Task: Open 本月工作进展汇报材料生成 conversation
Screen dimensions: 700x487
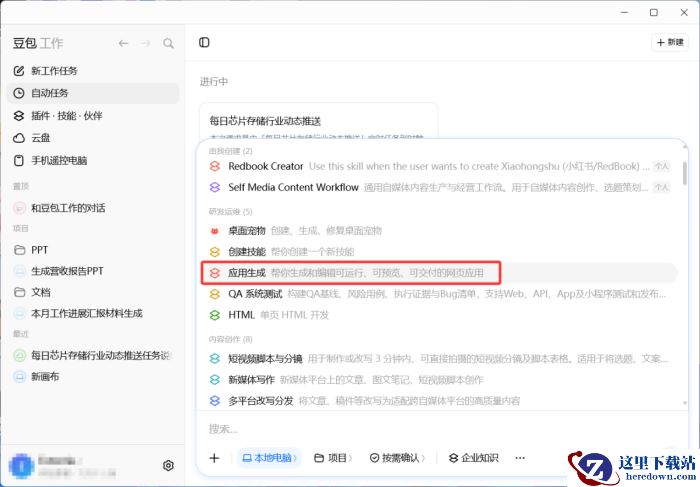Action: click(x=93, y=313)
